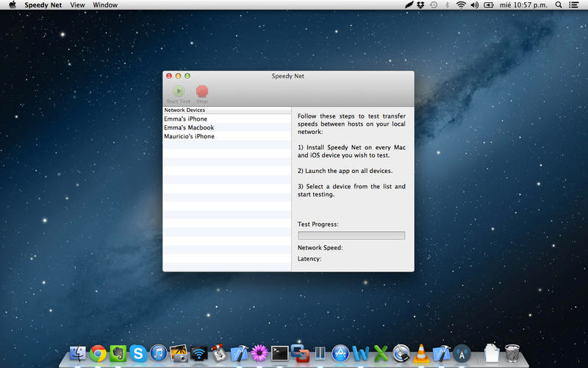This screenshot has width=588, height=368.
Task: Click the Speedy Net icon in Dock
Action: point(462,354)
